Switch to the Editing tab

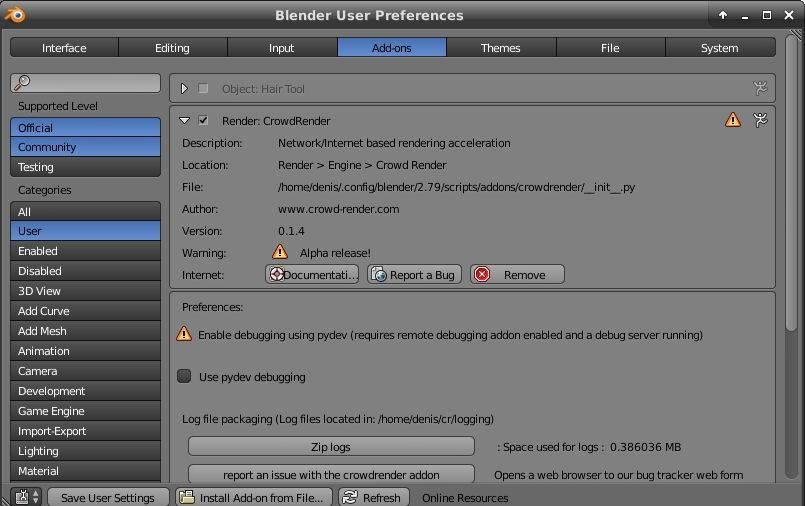pos(172,48)
